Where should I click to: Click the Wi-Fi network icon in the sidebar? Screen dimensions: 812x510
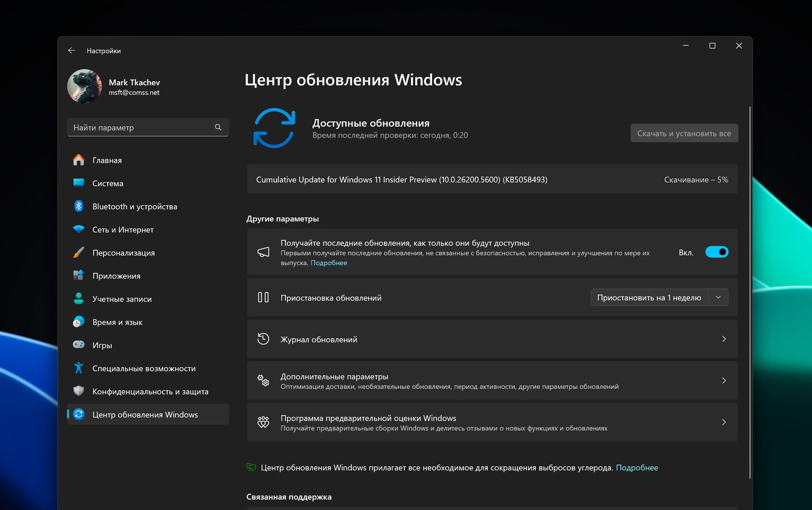pyautogui.click(x=78, y=230)
